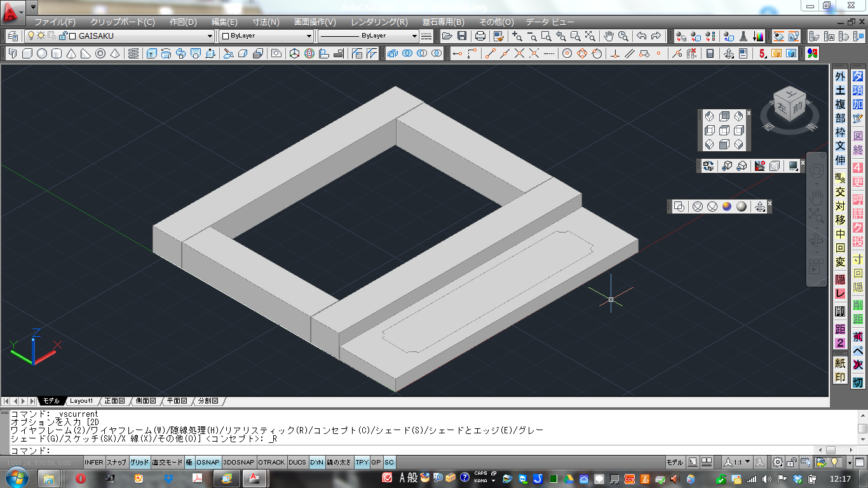Image resolution: width=868 pixels, height=488 pixels.
Task: Select the Extrude tool
Action: (151, 53)
